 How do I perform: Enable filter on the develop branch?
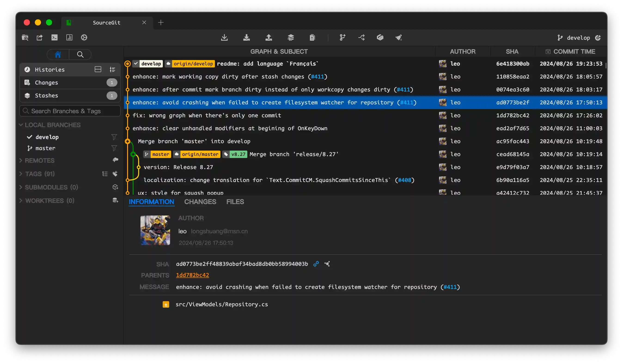click(114, 137)
